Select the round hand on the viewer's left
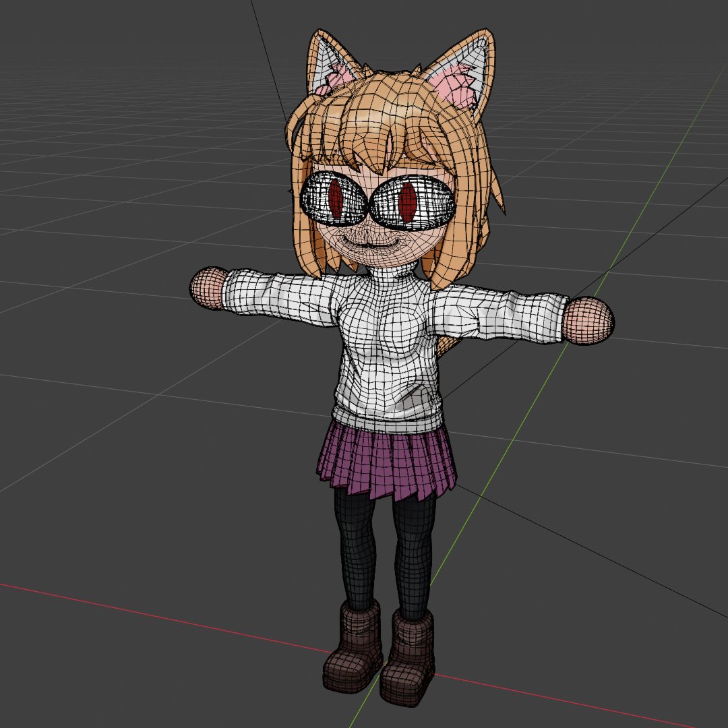The height and width of the screenshot is (728, 728). point(208,288)
